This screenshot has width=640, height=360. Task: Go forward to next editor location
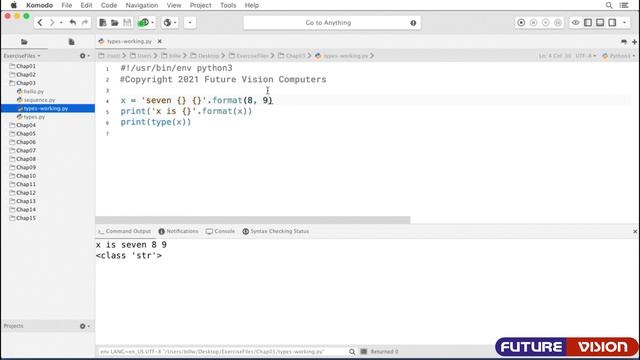coord(52,22)
